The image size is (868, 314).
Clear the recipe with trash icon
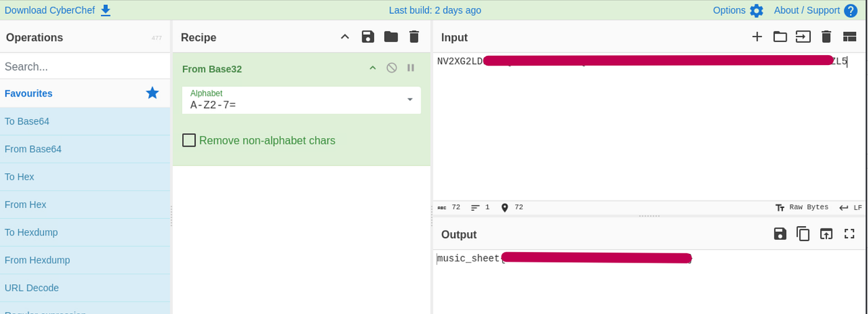(414, 37)
